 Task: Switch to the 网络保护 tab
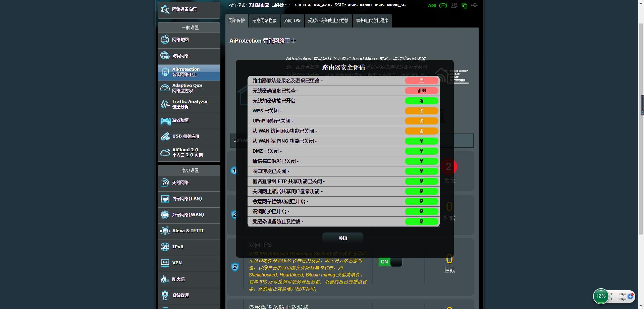pyautogui.click(x=237, y=20)
